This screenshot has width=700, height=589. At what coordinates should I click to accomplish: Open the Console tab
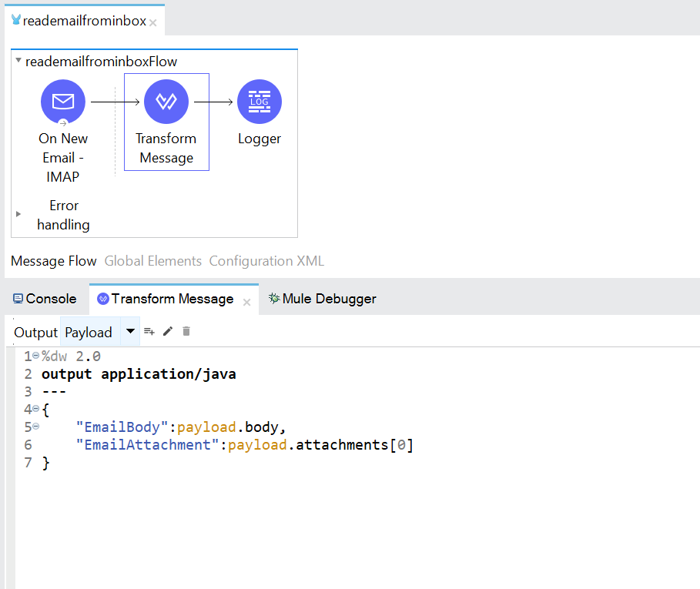click(45, 299)
